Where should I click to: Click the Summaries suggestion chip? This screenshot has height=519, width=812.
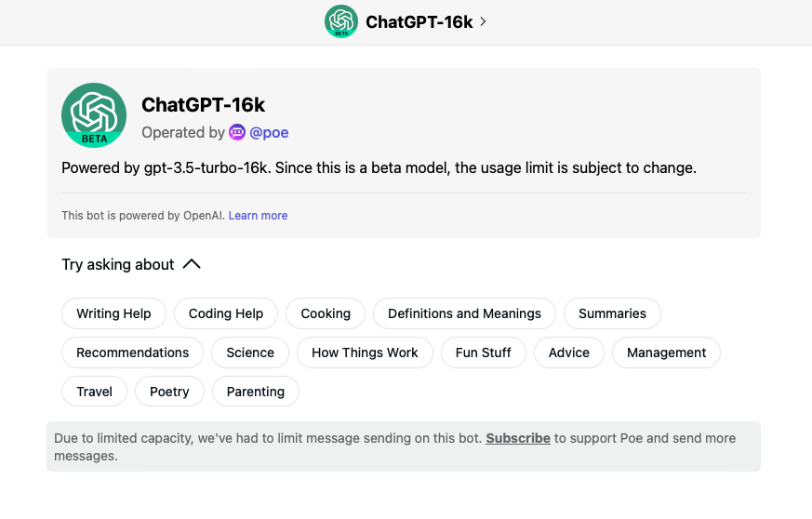click(x=612, y=313)
